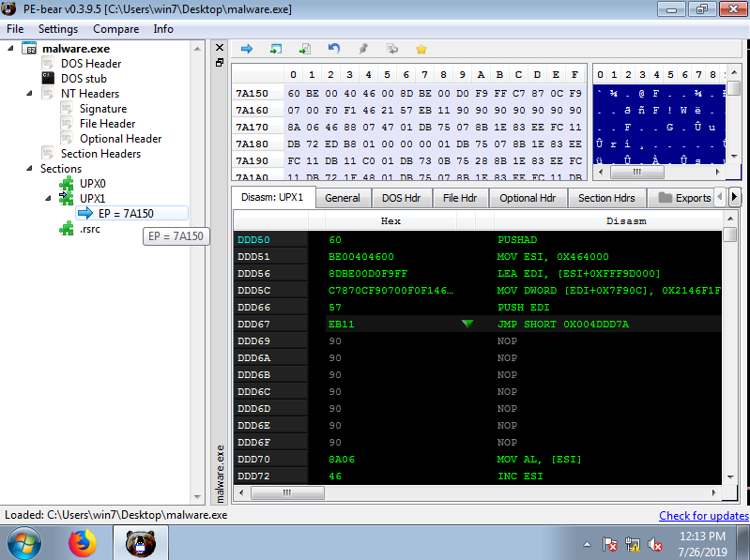Click the clock in the taskbar
Image resolution: width=750 pixels, height=560 pixels.
(x=702, y=544)
